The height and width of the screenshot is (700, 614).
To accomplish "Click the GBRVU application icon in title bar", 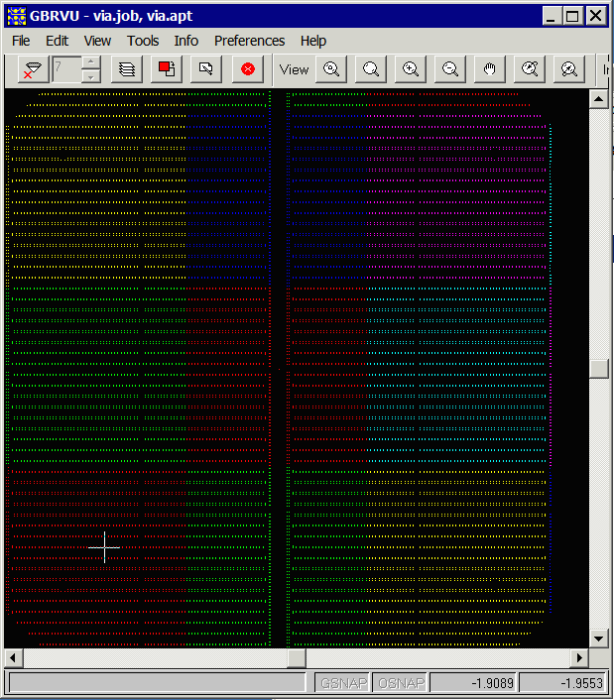I will pyautogui.click(x=17, y=16).
